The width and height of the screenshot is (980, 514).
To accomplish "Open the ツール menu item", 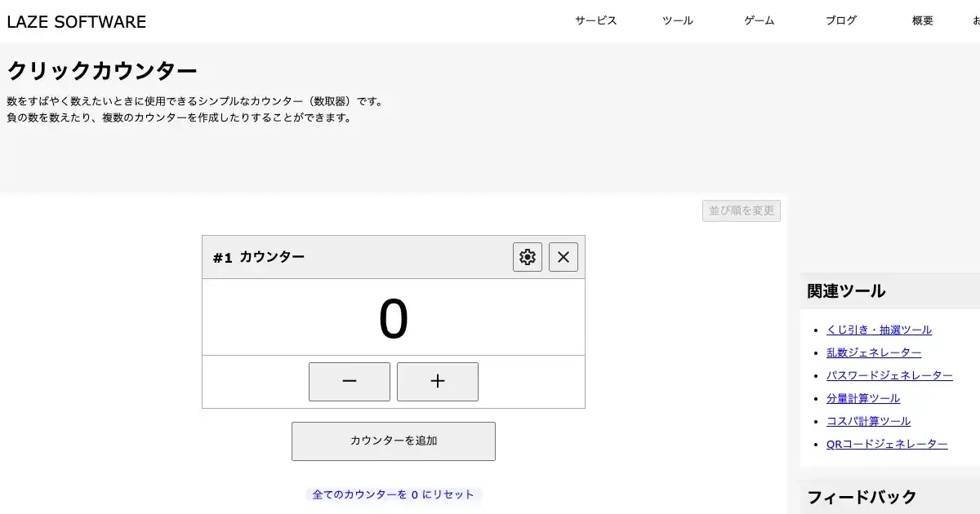I will (678, 21).
